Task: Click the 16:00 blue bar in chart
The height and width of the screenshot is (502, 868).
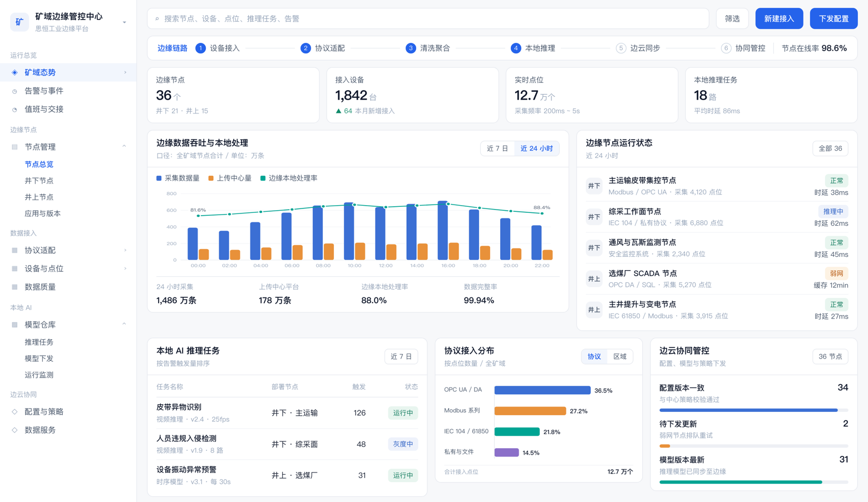Action: pyautogui.click(x=443, y=230)
